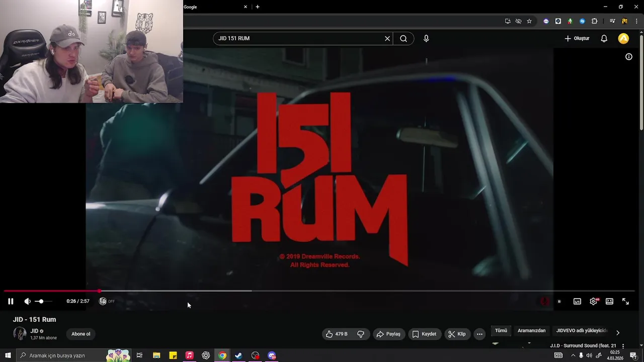Install the page as an app icon
This screenshot has height=362, width=644.
click(x=508, y=21)
